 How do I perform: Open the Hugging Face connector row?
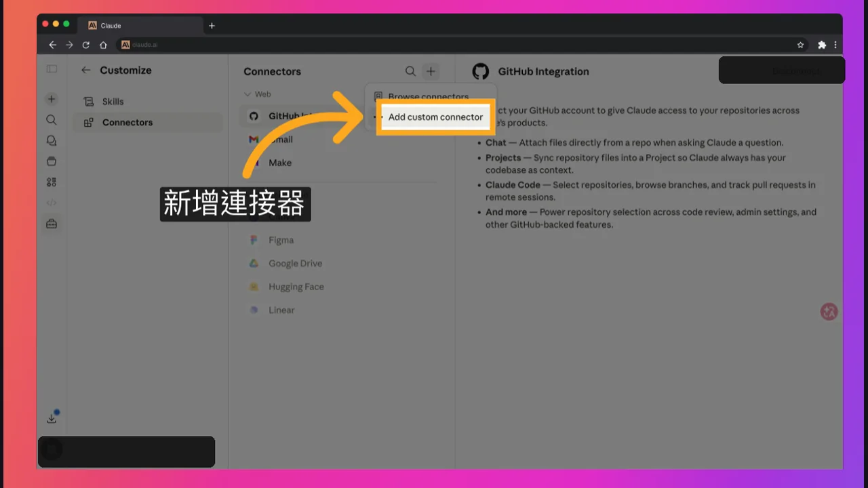340,287
